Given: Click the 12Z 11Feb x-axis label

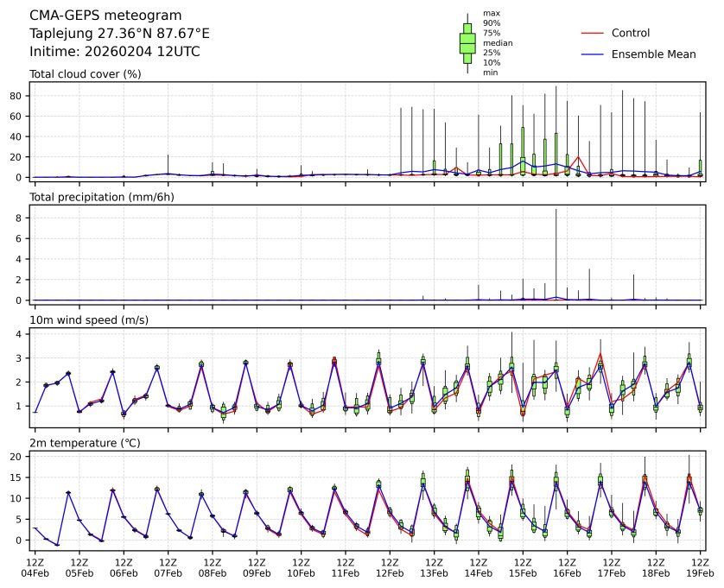Looking at the screenshot, I should pyautogui.click(x=346, y=566).
